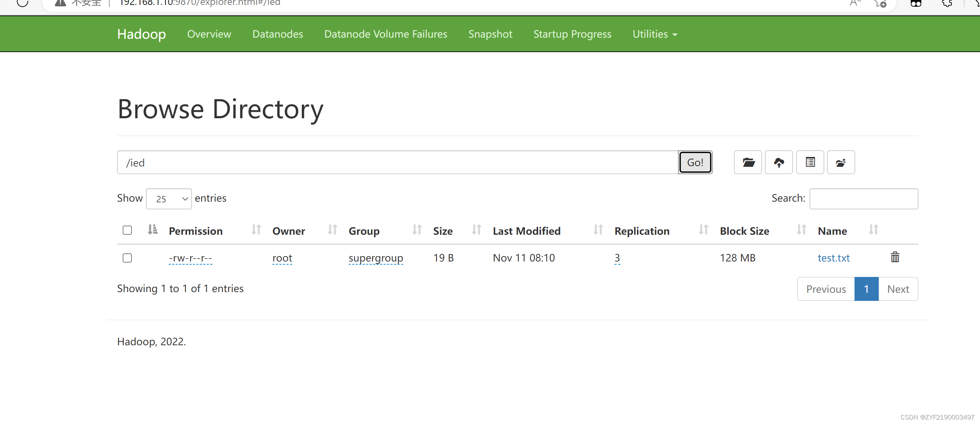
Task: Click the /ied directory path field
Action: [397, 163]
